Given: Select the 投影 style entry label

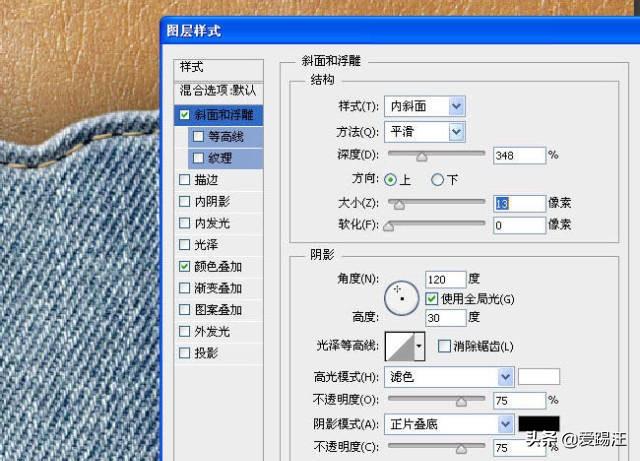Looking at the screenshot, I should (x=206, y=352).
